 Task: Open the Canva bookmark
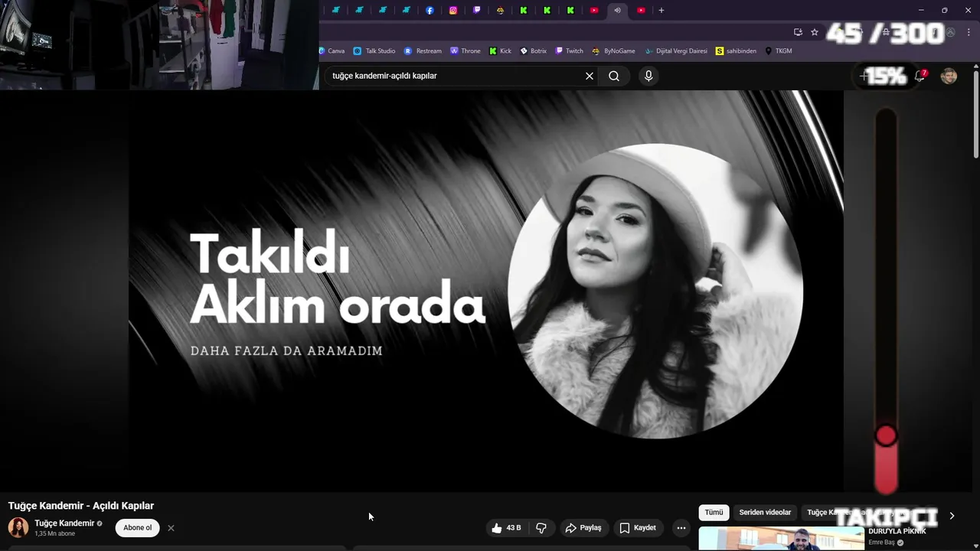coord(332,51)
